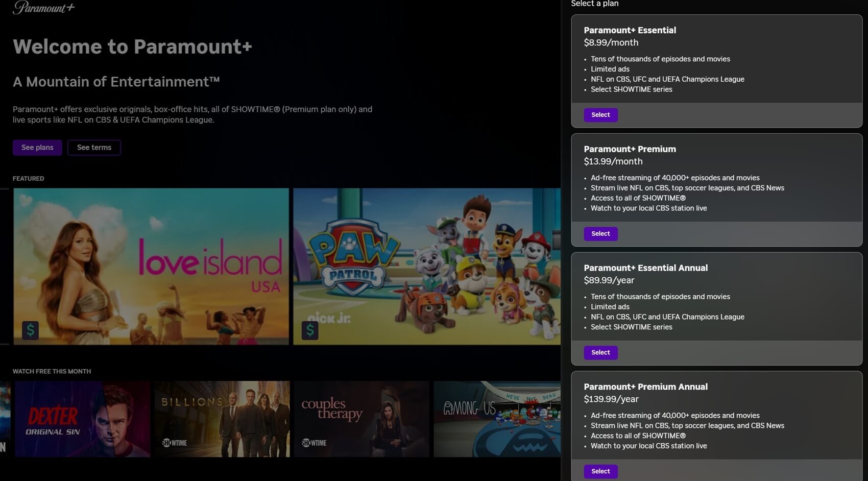Screen dimensions: 868x481
Task: Select the Paramount+ Premium monthly plan
Action: [x=600, y=234]
